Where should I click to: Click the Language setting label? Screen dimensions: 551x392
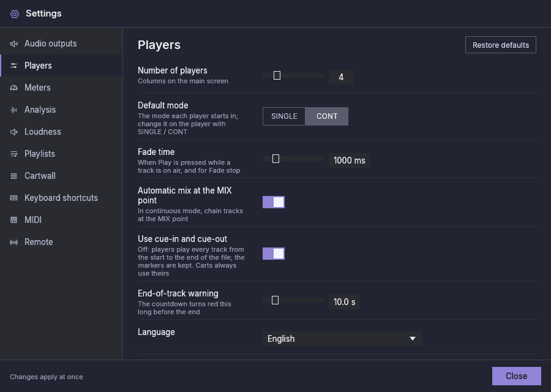pos(156,332)
